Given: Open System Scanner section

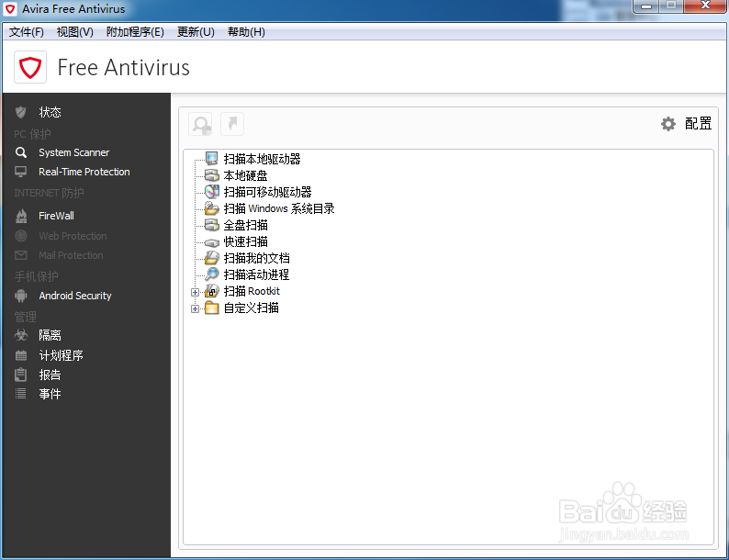Looking at the screenshot, I should click(74, 152).
